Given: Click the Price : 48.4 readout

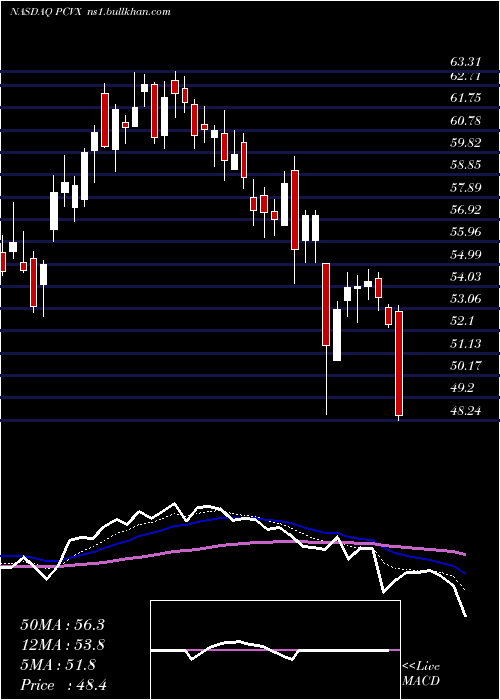Looking at the screenshot, I should (63, 685).
